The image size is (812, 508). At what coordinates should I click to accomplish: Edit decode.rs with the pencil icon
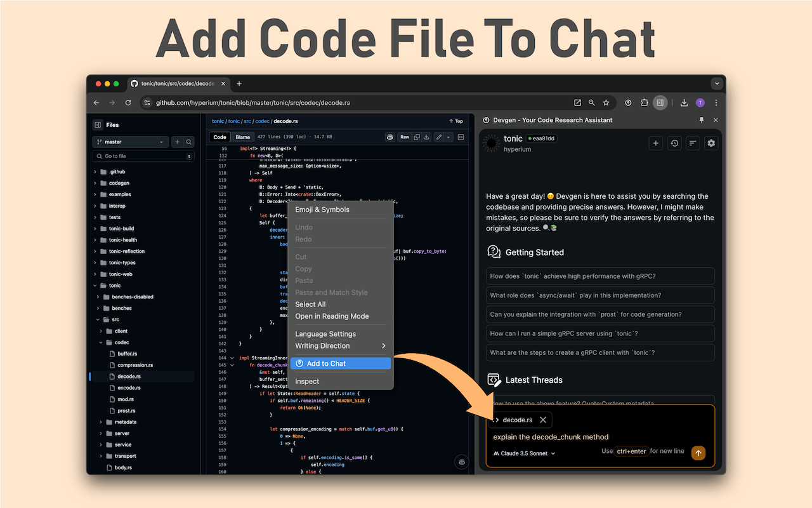[439, 137]
